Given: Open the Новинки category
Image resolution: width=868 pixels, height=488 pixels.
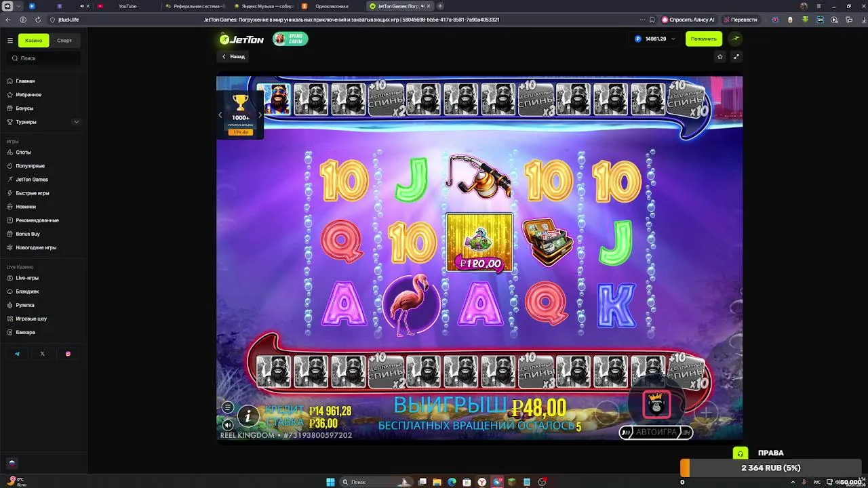Looking at the screenshot, I should (26, 207).
